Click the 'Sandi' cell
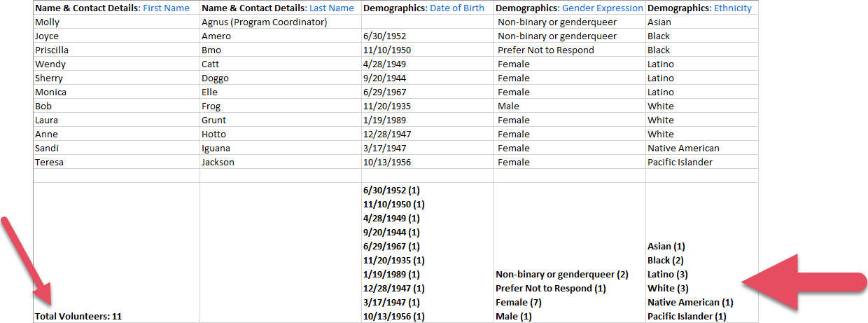The width and height of the screenshot is (868, 323). (x=116, y=148)
